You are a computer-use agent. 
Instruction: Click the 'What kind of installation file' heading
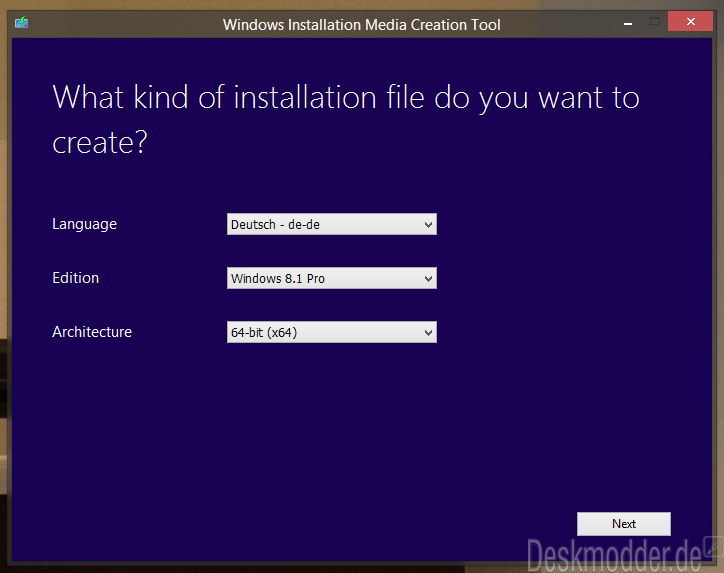[x=346, y=119]
